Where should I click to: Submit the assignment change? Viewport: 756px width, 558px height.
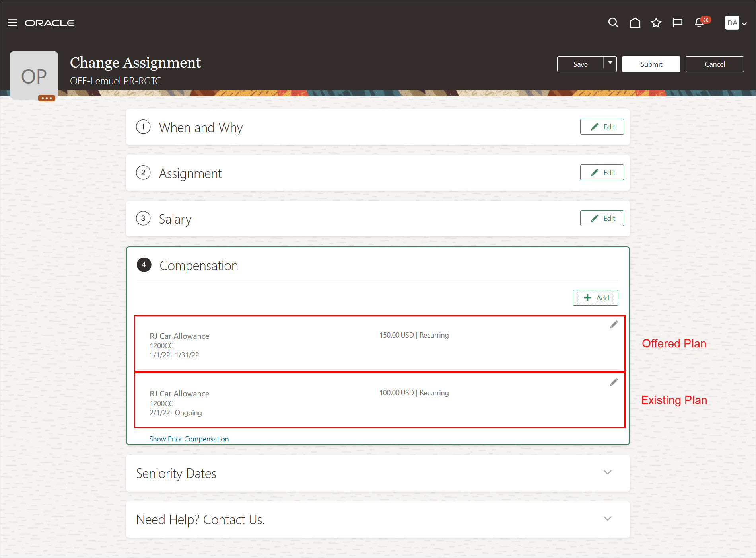[x=651, y=64]
